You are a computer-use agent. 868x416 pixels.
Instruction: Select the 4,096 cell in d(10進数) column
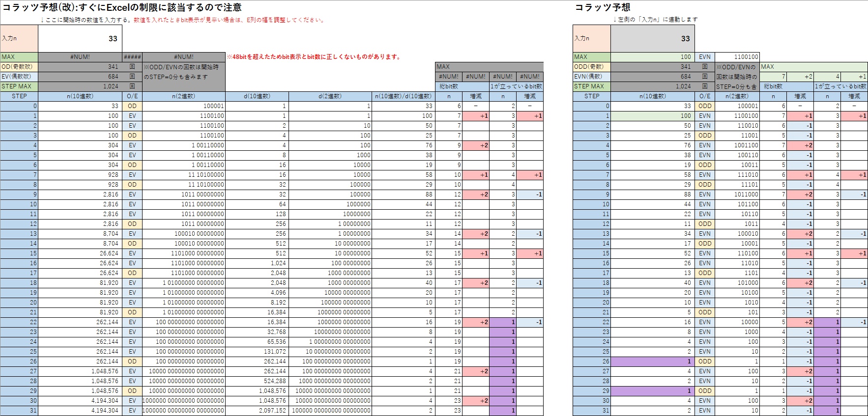point(257,293)
